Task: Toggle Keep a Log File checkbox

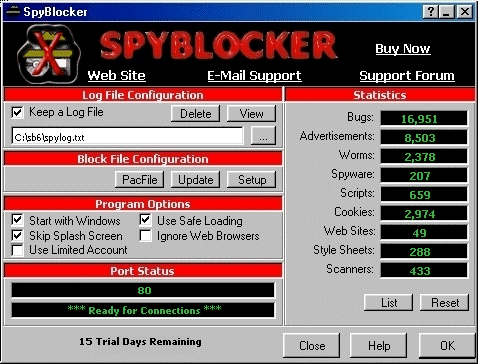Action: click(17, 112)
